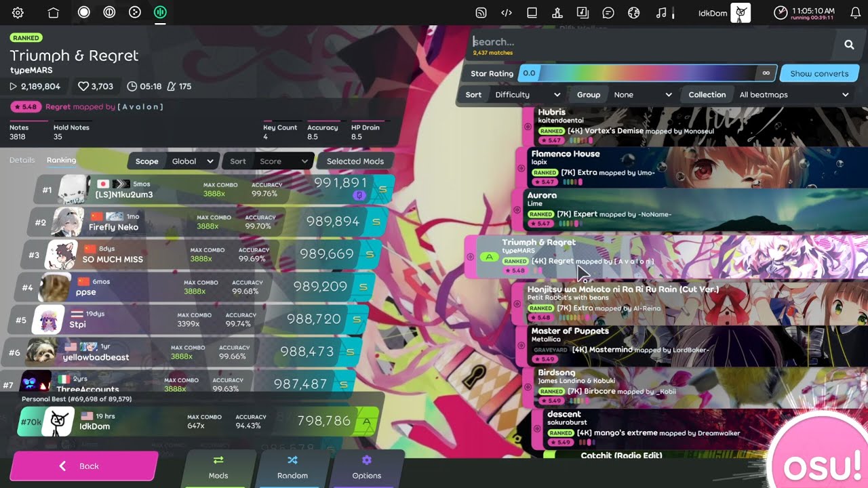Open #2 score by Firefly Neko

point(208,222)
